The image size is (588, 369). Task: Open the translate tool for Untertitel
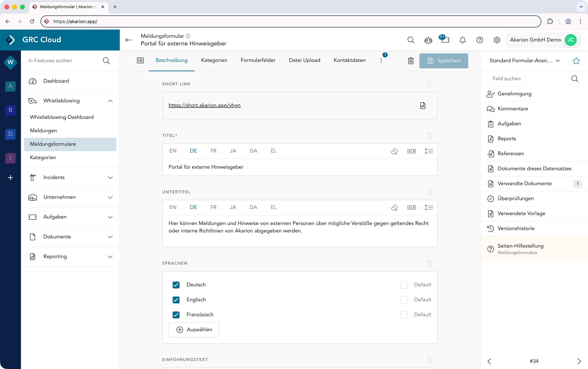coord(412,207)
